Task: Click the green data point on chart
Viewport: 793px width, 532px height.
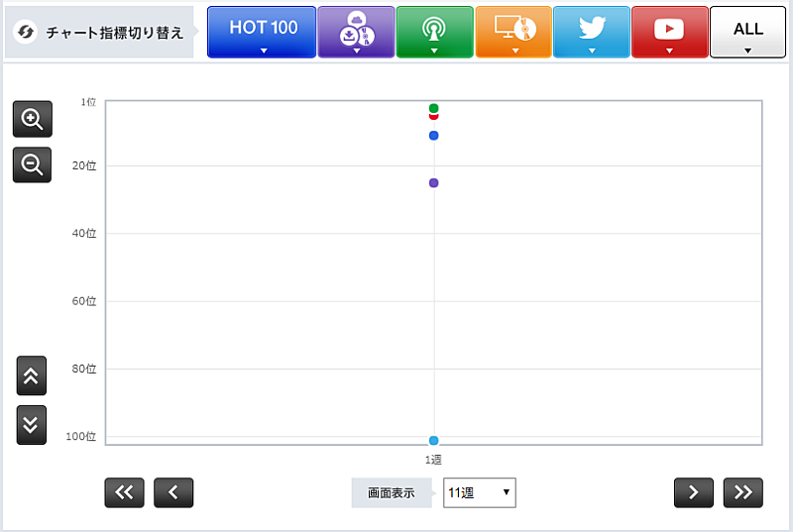Action: [433, 108]
